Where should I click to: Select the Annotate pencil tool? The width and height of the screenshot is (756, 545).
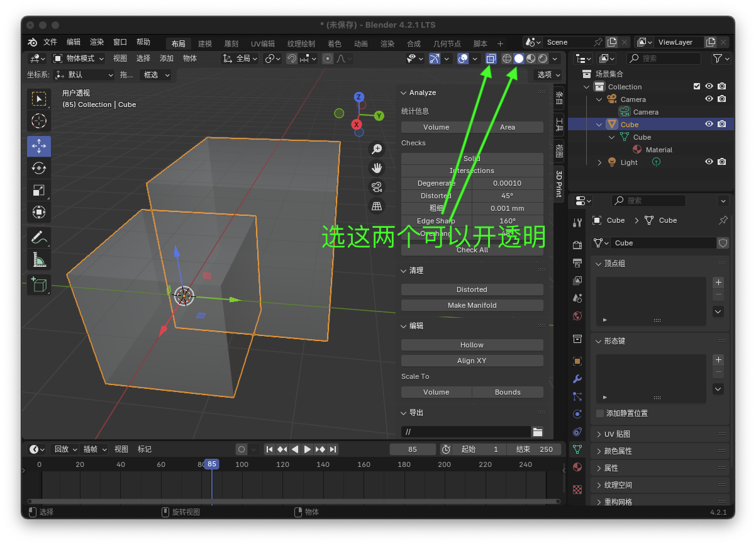click(39, 237)
